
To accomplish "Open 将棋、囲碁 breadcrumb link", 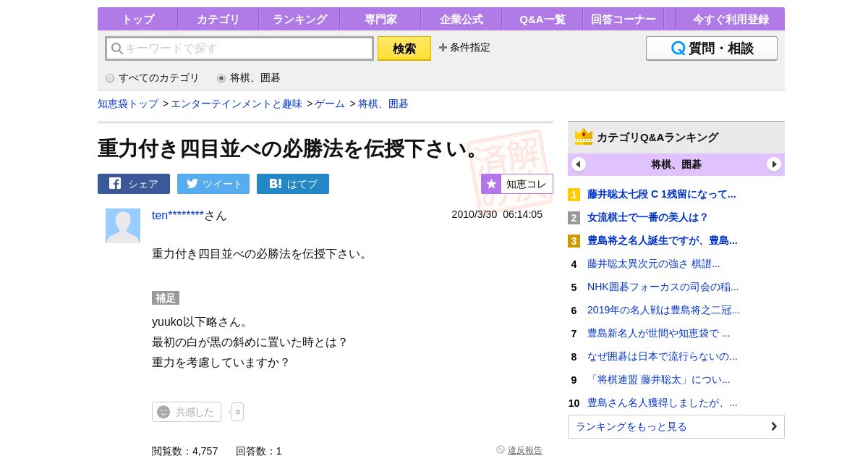I will 383,104.
